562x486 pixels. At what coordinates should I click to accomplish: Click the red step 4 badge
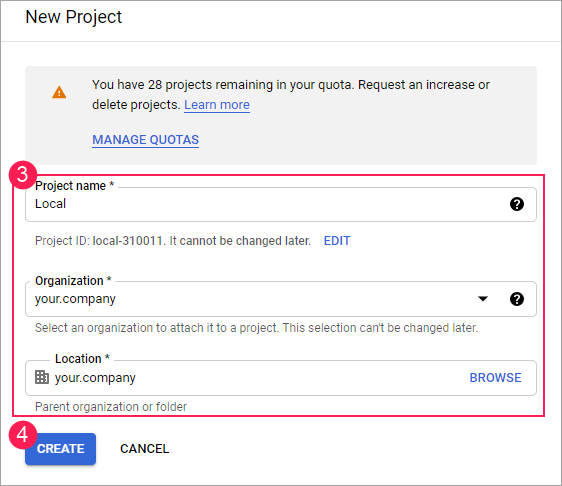23,435
